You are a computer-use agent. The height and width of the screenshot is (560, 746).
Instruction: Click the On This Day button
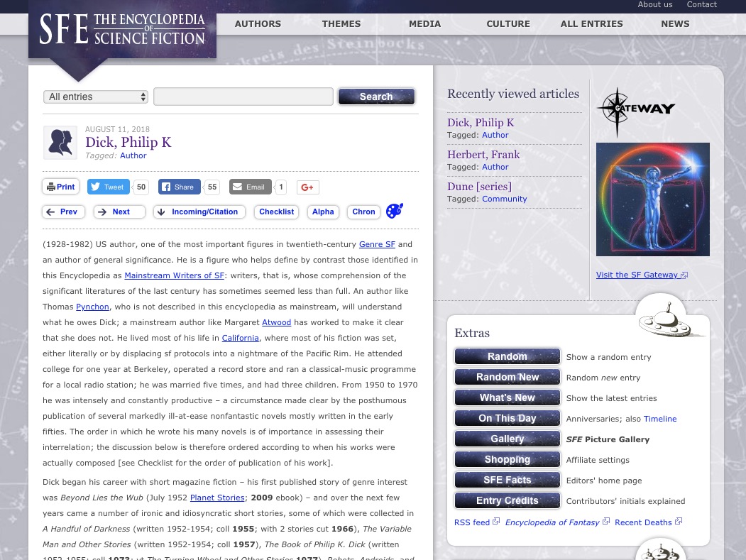(508, 418)
